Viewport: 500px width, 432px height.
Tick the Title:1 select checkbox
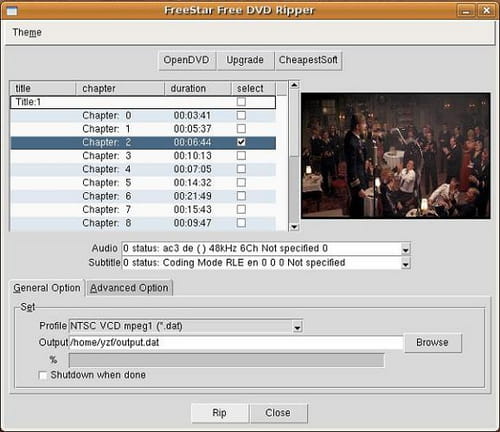click(241, 101)
